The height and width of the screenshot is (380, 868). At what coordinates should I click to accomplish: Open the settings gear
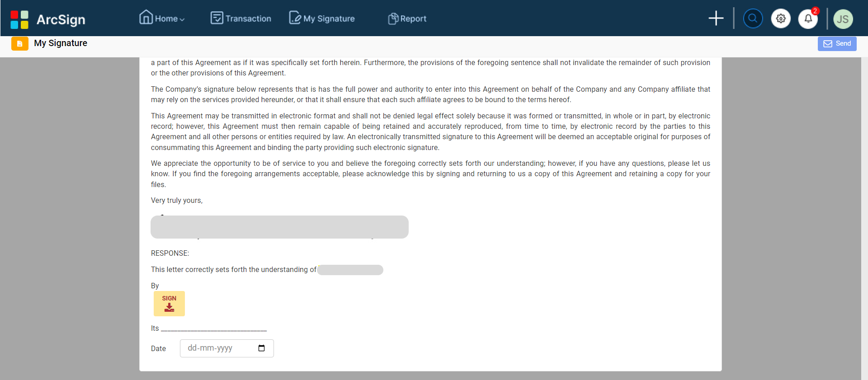tap(781, 19)
